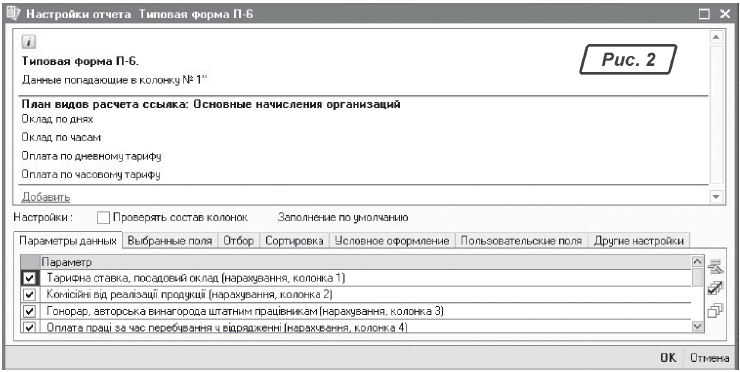Click the top icon beside the parameter table
This screenshot has height=372, width=740.
(714, 267)
